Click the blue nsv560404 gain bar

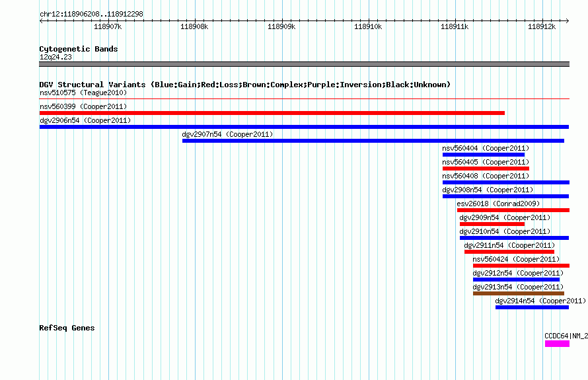484,155
